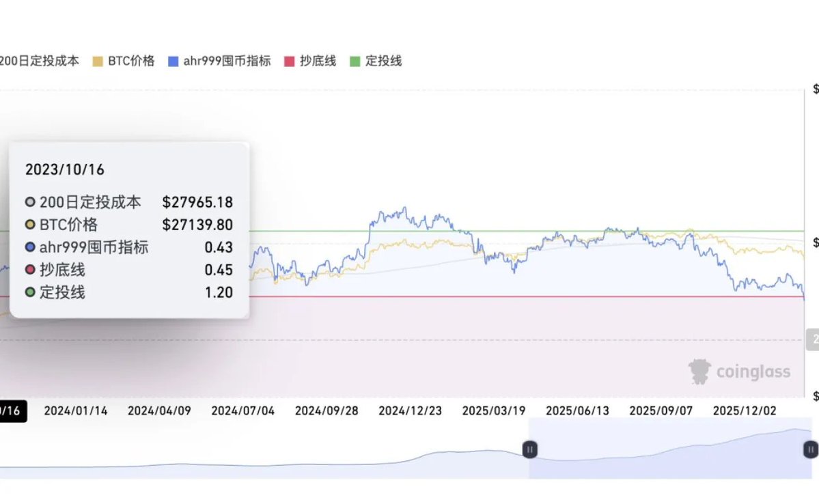Select the 2024/12/23 date on the axis
Viewport: 819px width, 504px height.
[410, 411]
